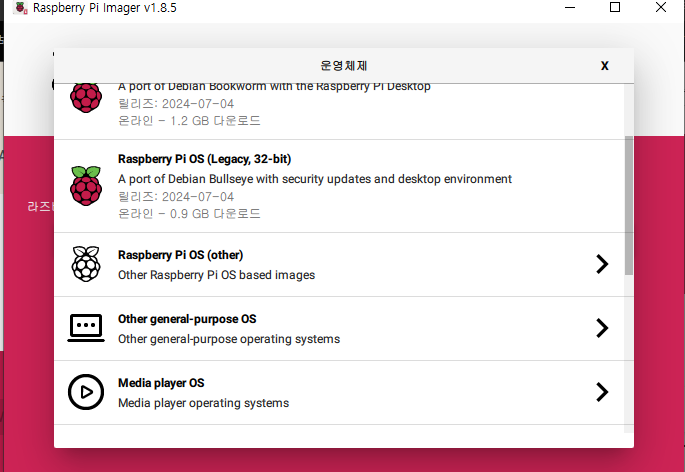Maximize the Raspberry Pi Imager window
This screenshot has height=472, width=685.
point(615,7)
